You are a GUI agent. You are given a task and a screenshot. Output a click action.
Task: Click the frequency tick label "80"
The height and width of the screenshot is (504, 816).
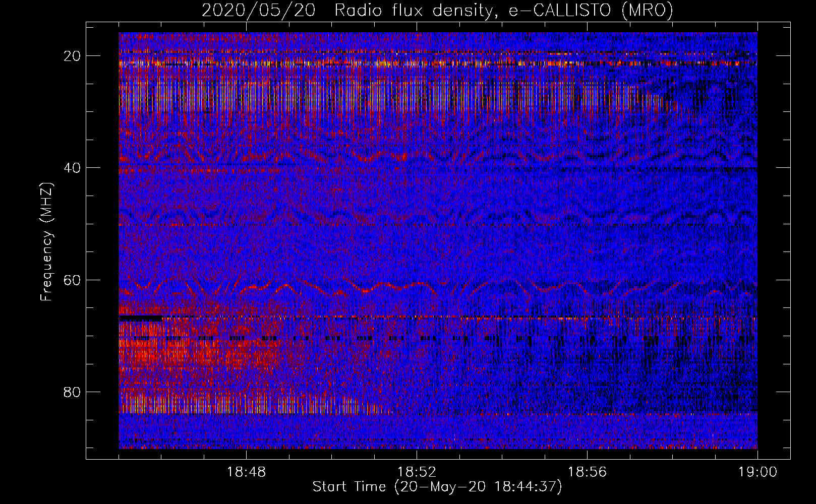[73, 392]
